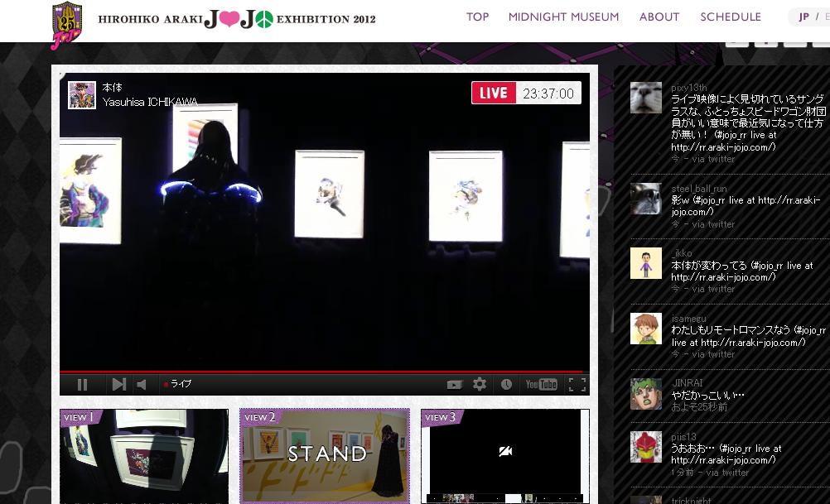The image size is (830, 504).
Task: Open the _ikko username
Action: (681, 252)
